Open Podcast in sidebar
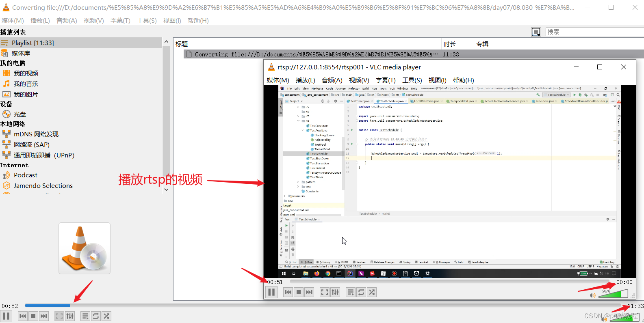The height and width of the screenshot is (323, 644). (26, 175)
